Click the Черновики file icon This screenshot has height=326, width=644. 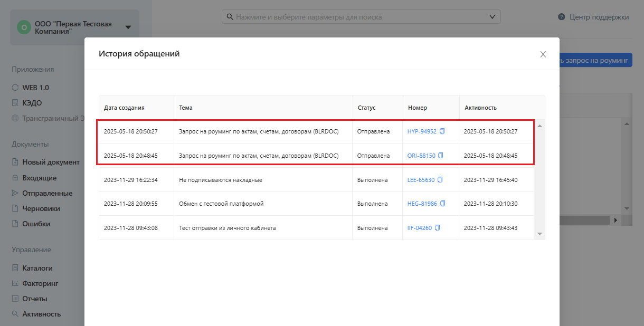(x=15, y=208)
